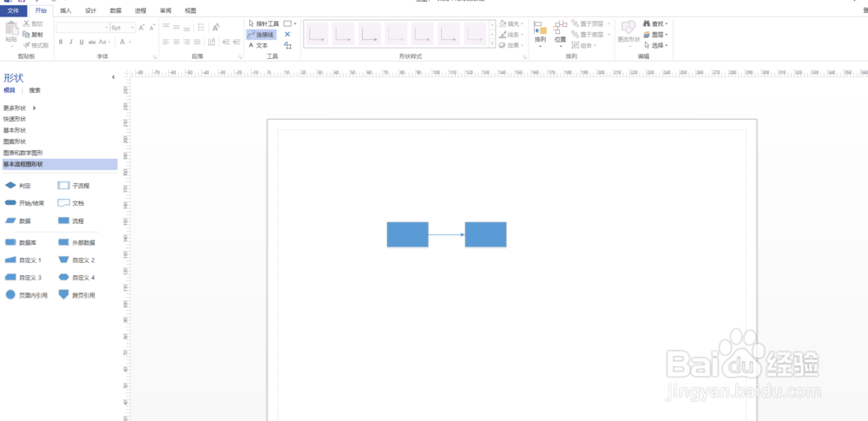
Task: Select the 自定义 3 shape
Action: click(23, 278)
